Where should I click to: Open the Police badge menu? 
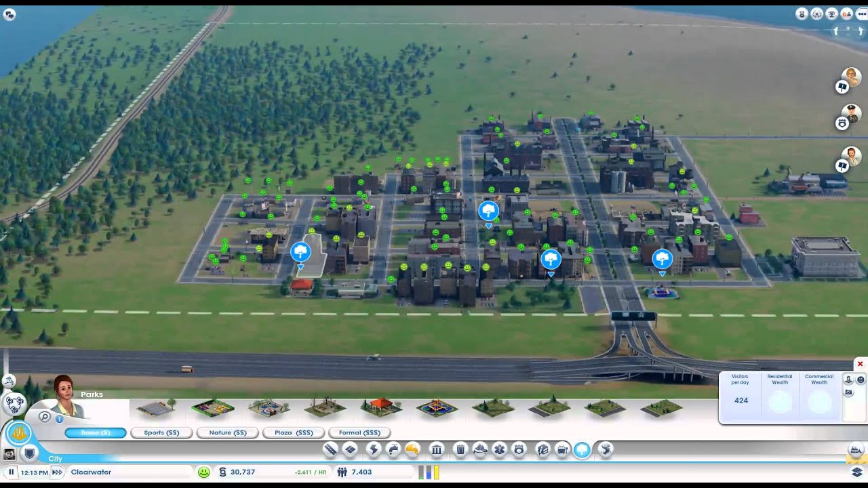tap(519, 449)
